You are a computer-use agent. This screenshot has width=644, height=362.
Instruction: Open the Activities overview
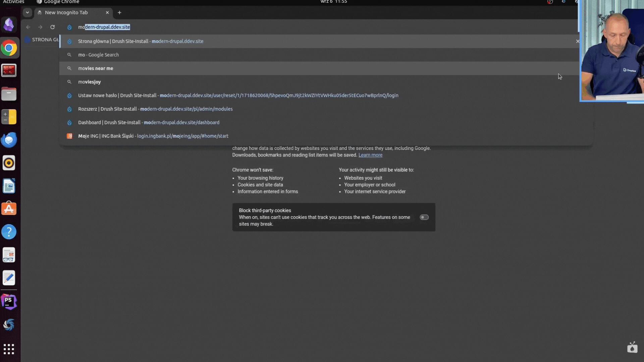pyautogui.click(x=13, y=2)
